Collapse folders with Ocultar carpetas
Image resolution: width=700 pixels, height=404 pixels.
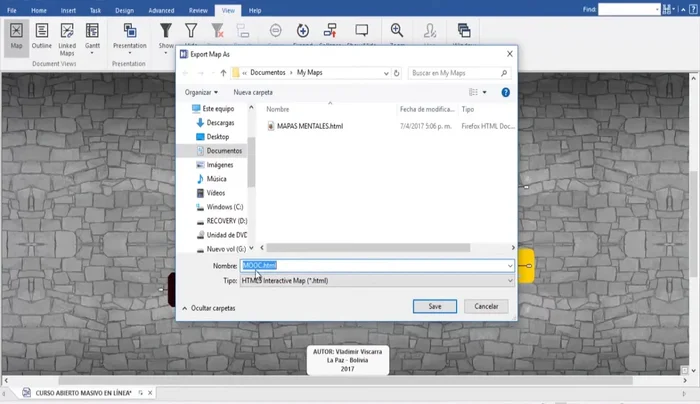(208, 308)
